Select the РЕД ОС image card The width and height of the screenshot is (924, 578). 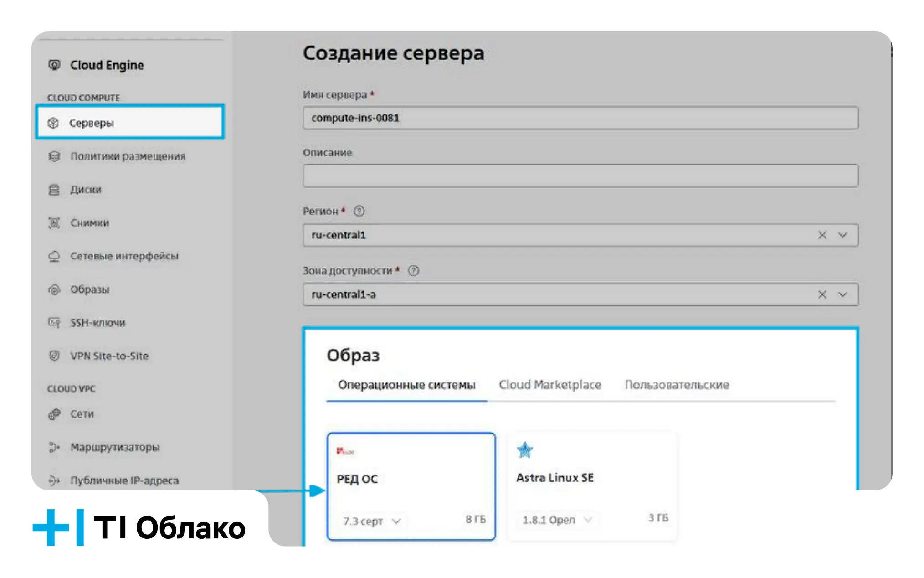coord(411,486)
